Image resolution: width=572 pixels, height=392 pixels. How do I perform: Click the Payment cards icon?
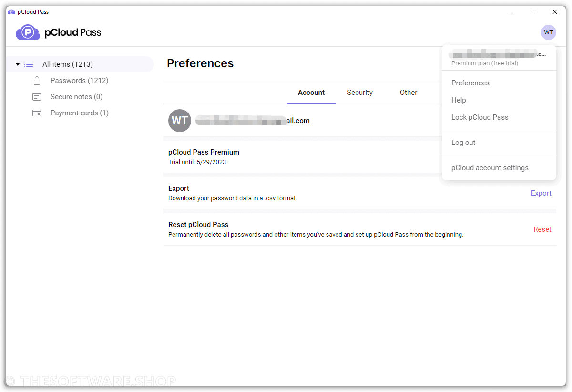[37, 113]
